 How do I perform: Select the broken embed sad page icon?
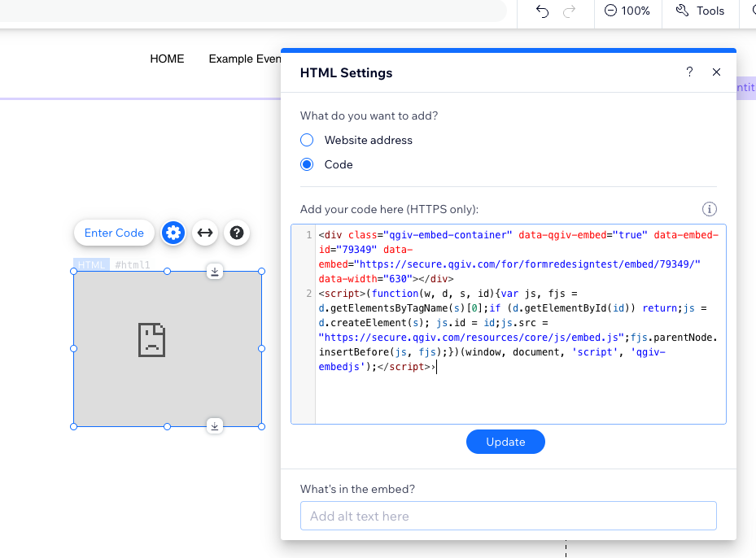[x=152, y=340]
